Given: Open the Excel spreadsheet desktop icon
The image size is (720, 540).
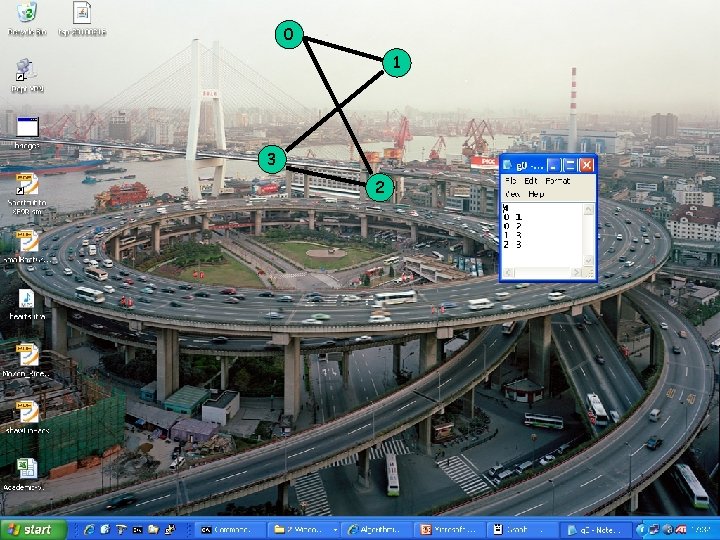Looking at the screenshot, I should 28,469.
